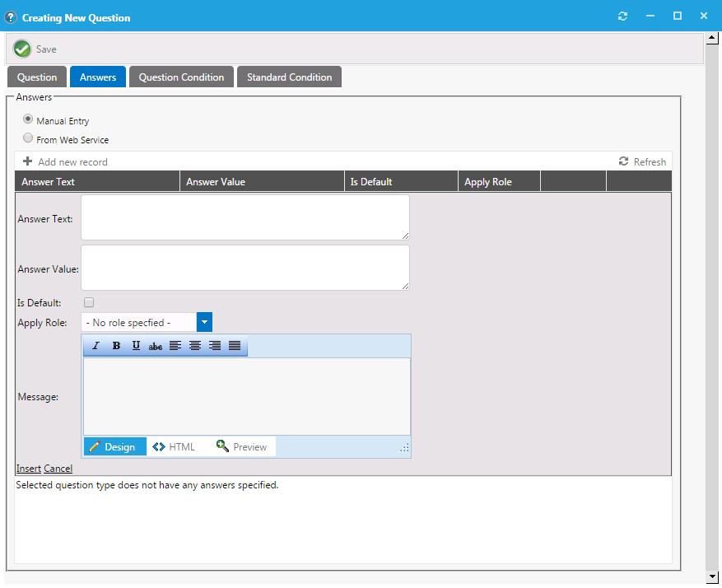The image size is (722, 588).
Task: Select From Web Service option
Action: [28, 138]
